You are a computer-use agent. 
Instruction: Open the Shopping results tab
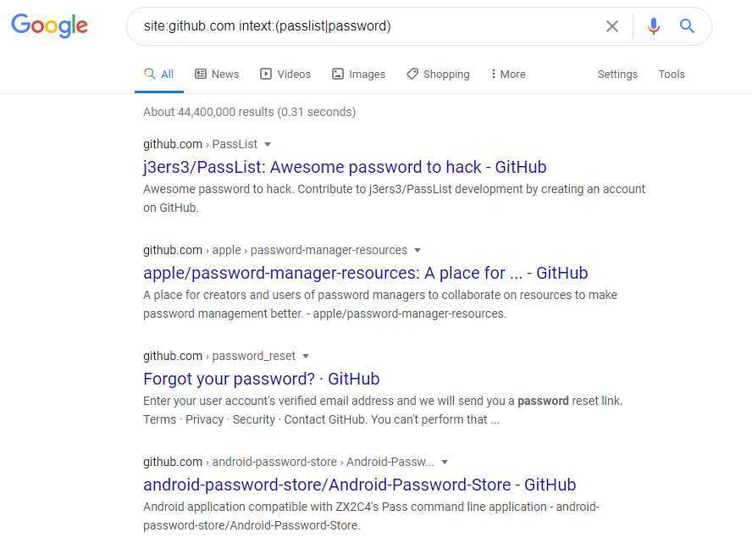click(x=438, y=74)
